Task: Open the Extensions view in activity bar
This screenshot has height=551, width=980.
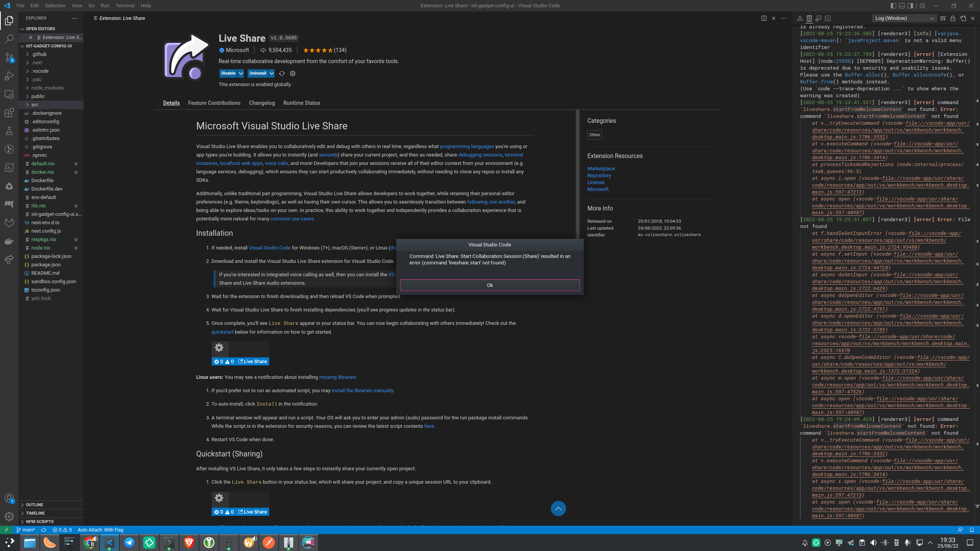Action: click(9, 112)
